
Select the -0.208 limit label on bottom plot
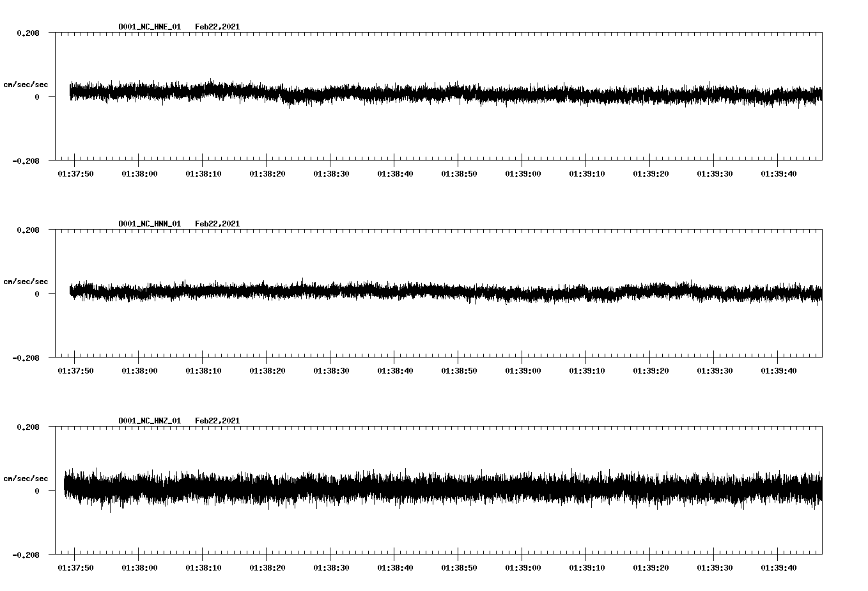click(26, 556)
